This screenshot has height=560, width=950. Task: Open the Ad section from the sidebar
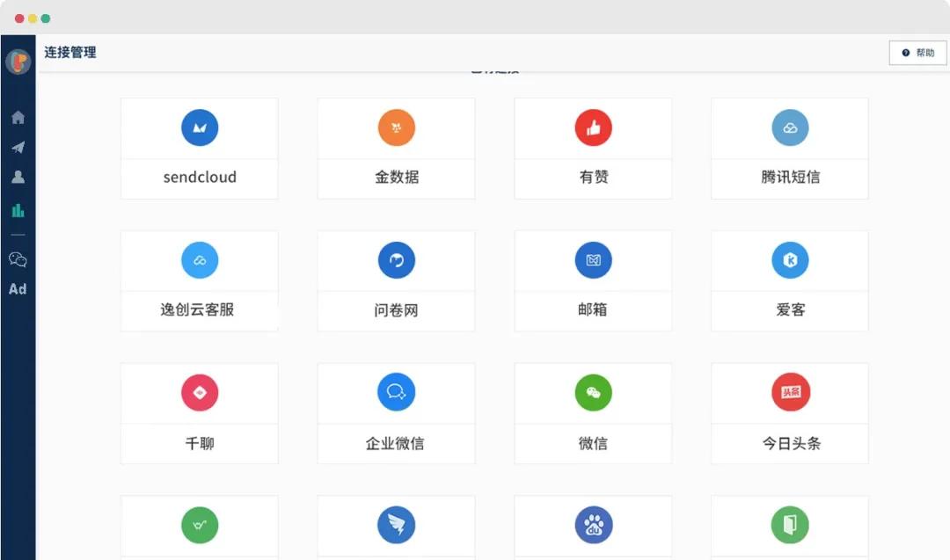click(x=18, y=288)
